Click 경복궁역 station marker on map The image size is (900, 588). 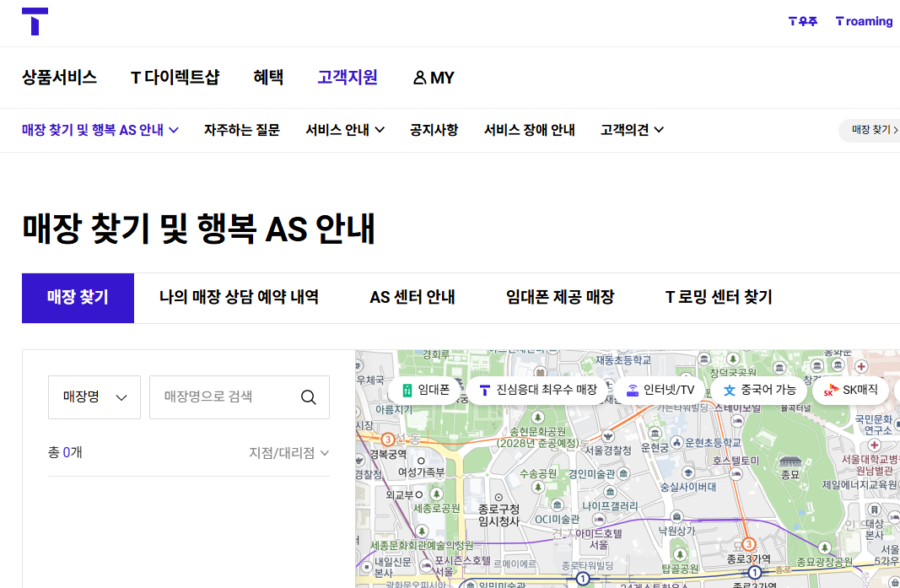[x=388, y=440]
